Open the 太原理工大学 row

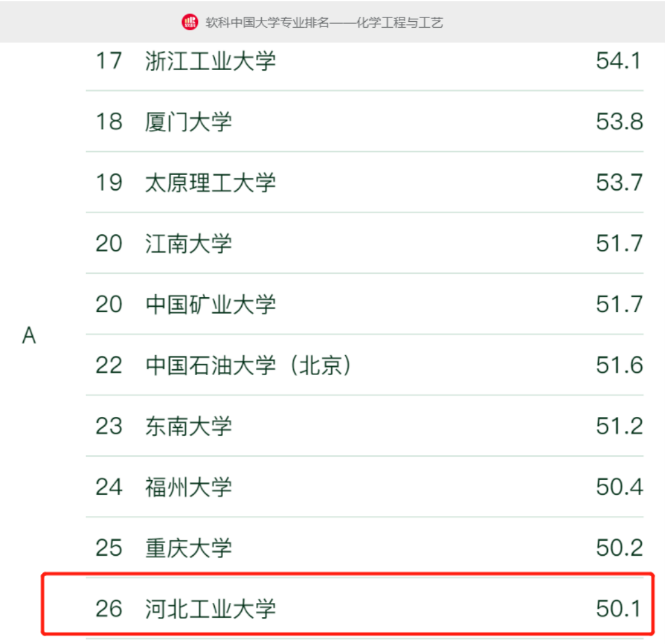[x=210, y=183]
